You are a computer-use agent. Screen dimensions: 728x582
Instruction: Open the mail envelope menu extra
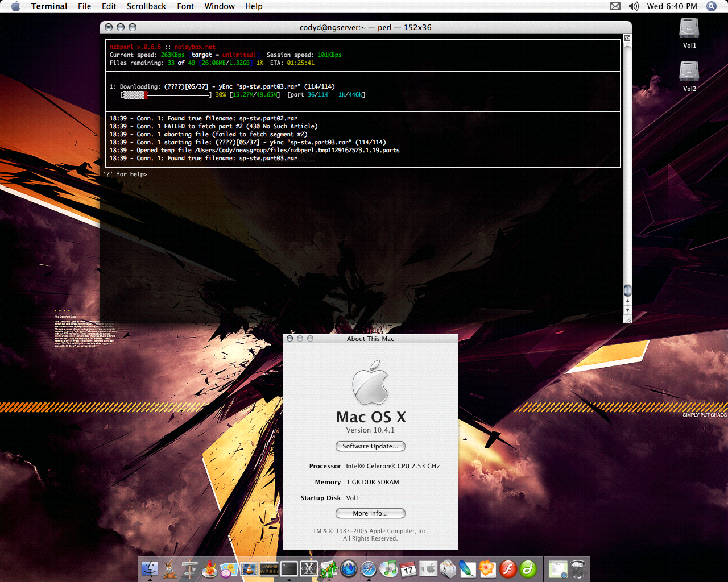(615, 6)
